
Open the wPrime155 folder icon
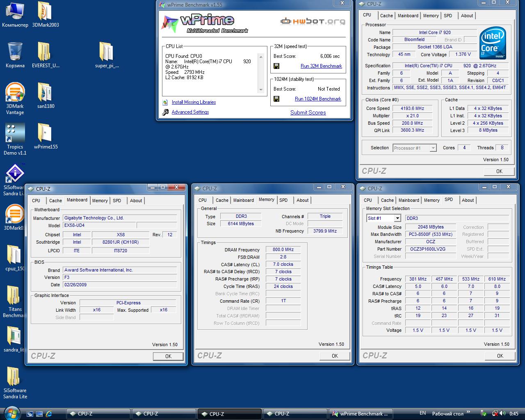(45, 136)
